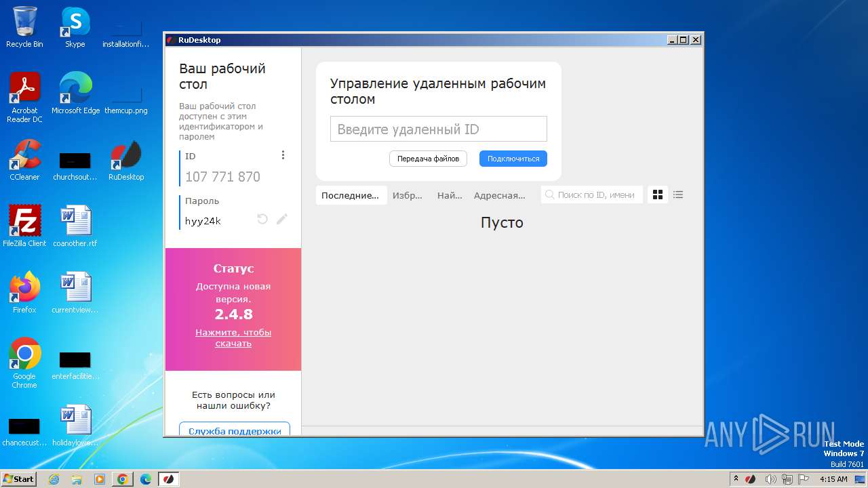
Task: Click the Служба поддержки button
Action: pyautogui.click(x=235, y=430)
